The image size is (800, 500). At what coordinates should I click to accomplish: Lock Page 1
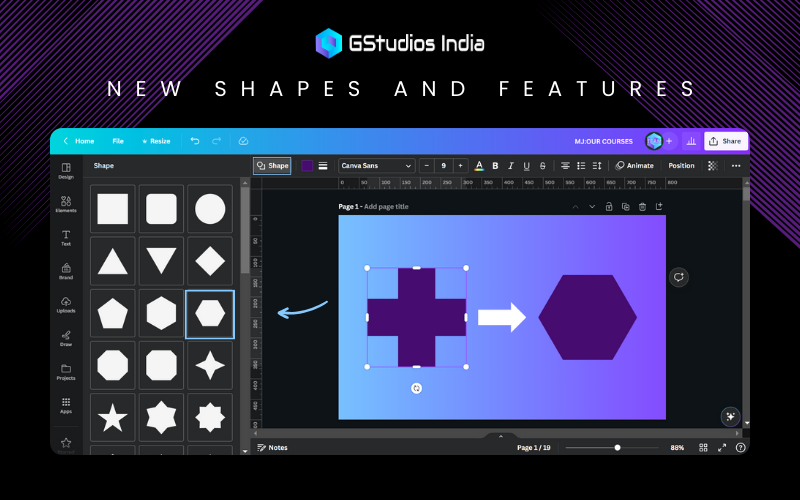coord(609,207)
